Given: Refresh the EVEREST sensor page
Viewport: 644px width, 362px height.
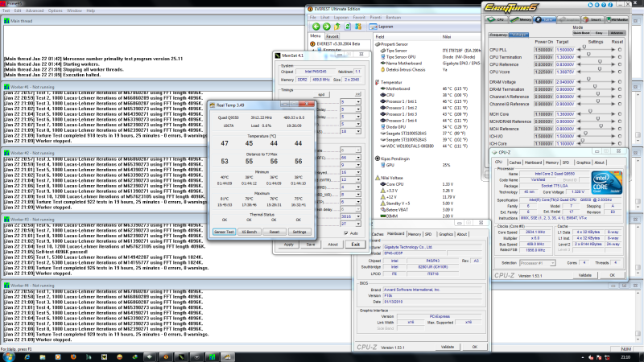Looking at the screenshot, I should pos(348,27).
